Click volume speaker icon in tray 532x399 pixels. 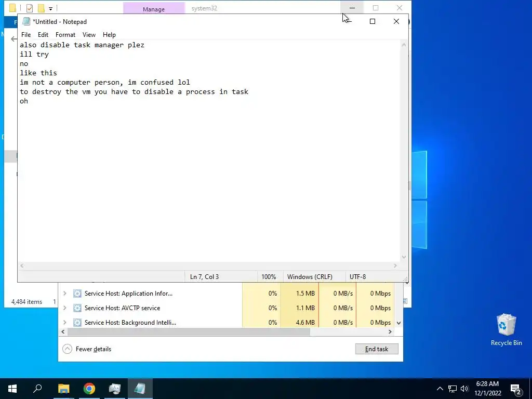click(x=464, y=389)
